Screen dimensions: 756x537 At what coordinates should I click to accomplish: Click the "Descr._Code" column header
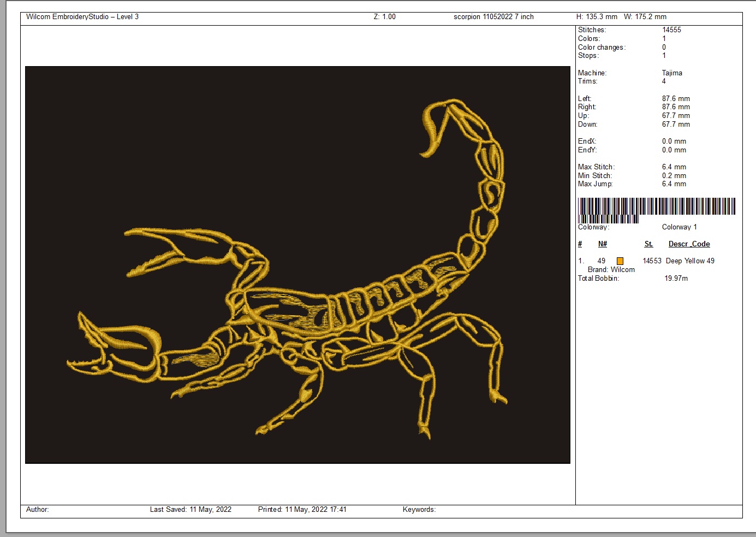pos(689,244)
